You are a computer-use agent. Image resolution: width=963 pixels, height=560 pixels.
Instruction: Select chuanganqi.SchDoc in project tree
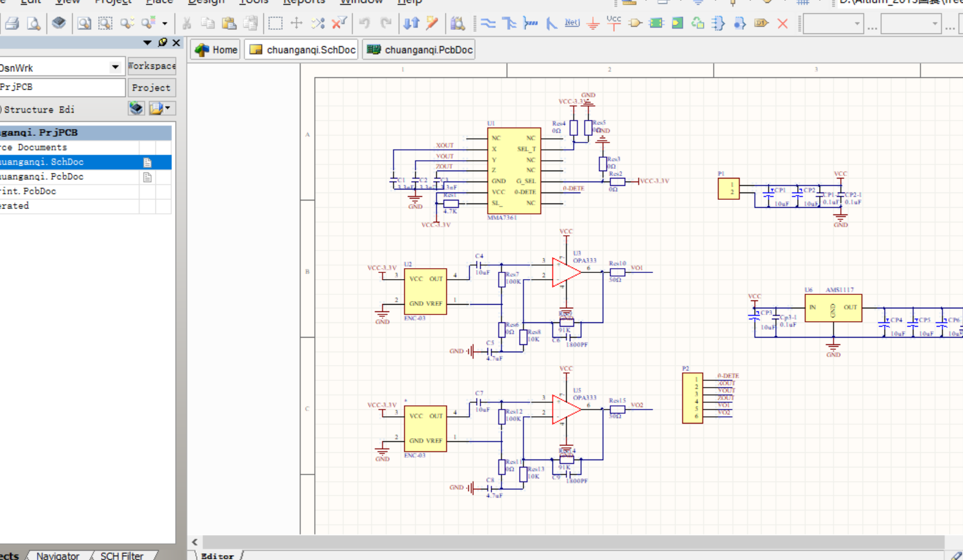(85, 162)
